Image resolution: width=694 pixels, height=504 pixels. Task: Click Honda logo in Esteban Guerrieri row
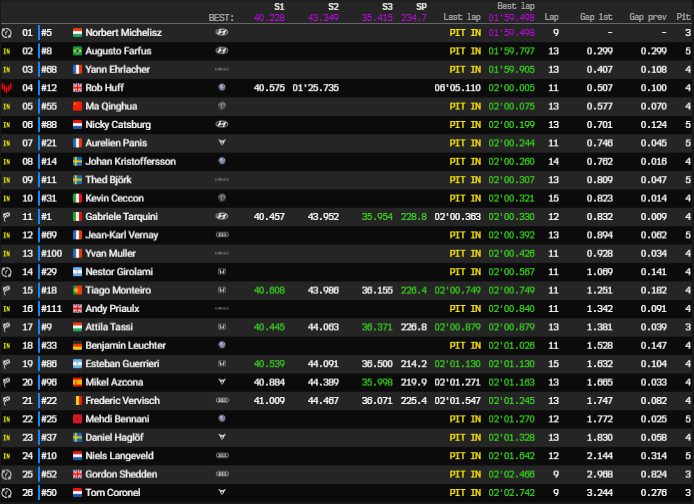pos(222,364)
